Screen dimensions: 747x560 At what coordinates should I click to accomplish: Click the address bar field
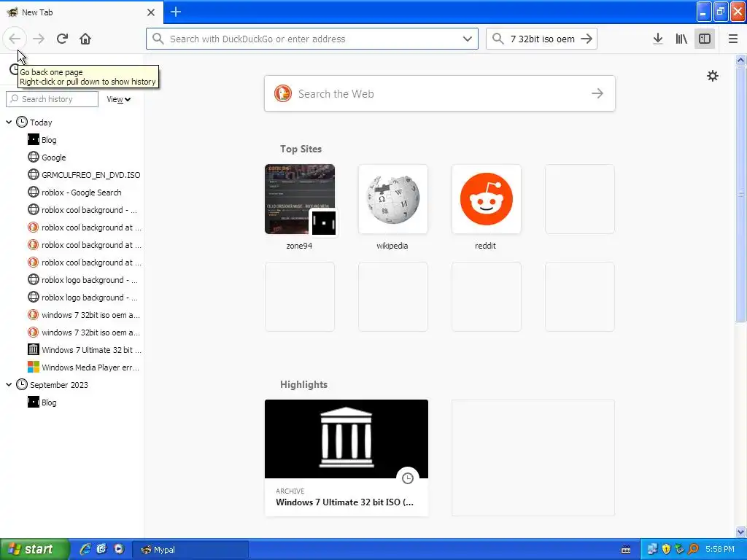tap(312, 39)
